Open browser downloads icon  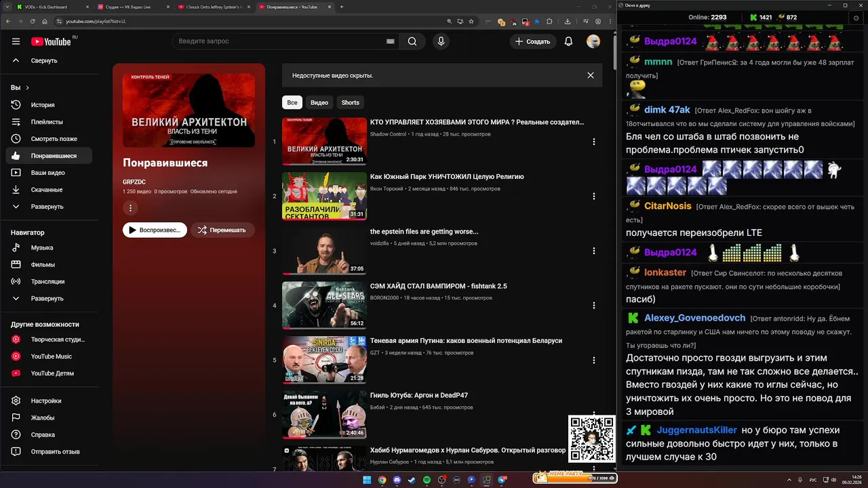568,21
